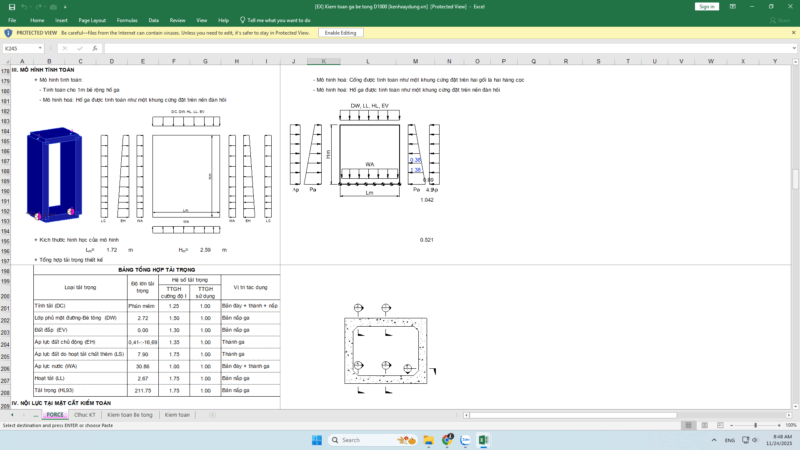Click the Insert Function fx icon

tap(96, 48)
